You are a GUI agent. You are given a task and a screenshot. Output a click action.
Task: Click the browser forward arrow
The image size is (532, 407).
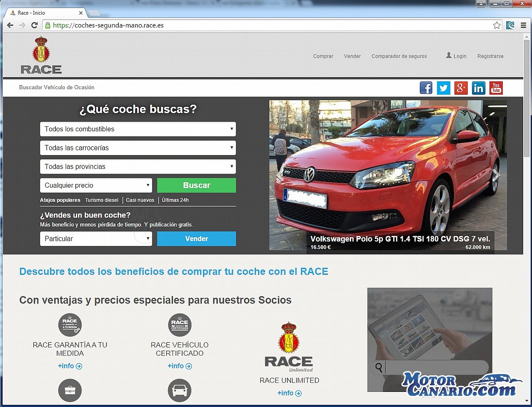pyautogui.click(x=22, y=25)
